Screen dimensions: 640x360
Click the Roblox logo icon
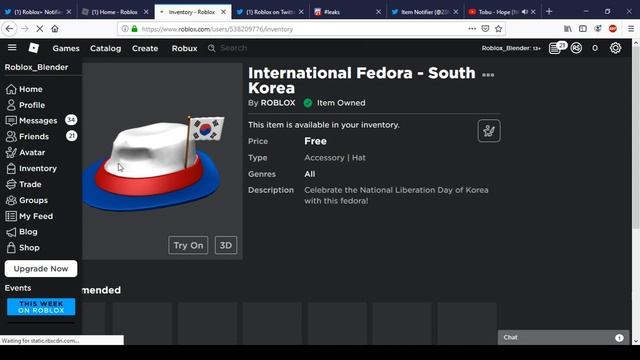pyautogui.click(x=33, y=48)
